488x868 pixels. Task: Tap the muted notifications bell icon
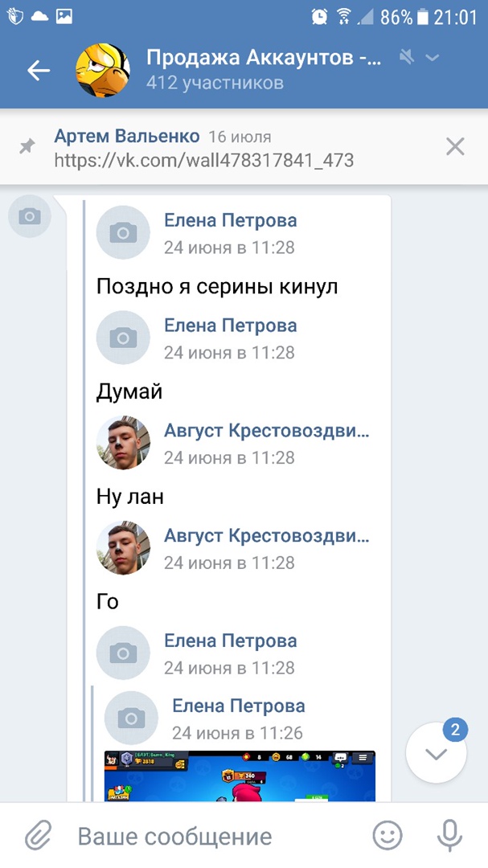tap(407, 57)
